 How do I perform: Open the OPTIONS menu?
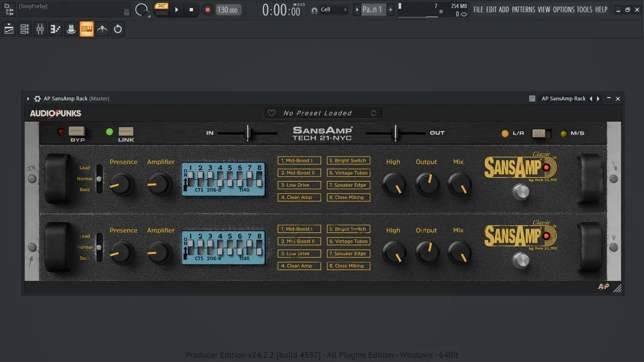(x=563, y=9)
